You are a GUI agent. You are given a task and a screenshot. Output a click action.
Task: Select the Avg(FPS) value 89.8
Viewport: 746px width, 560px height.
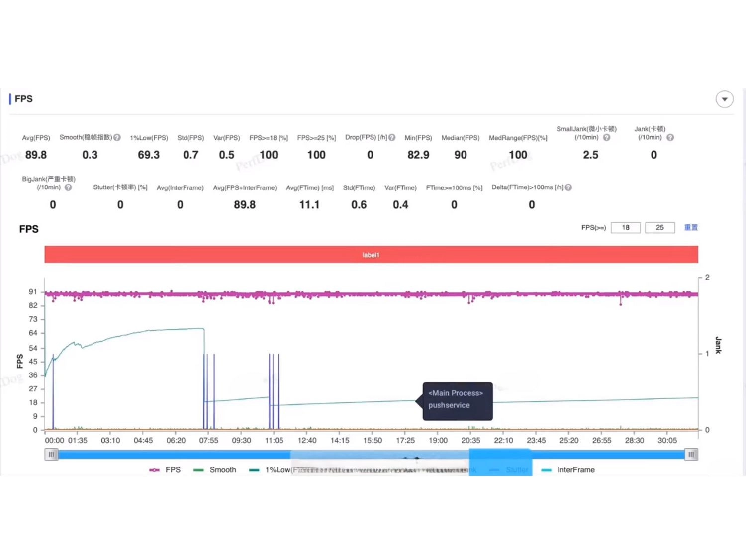point(36,155)
